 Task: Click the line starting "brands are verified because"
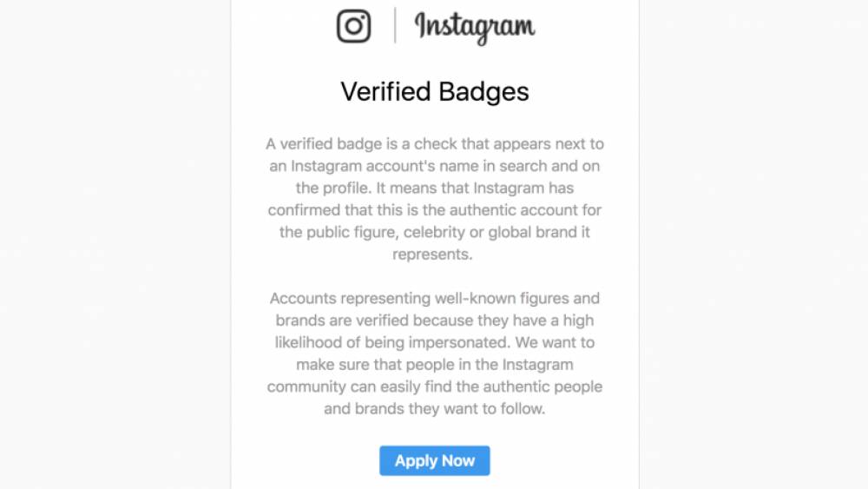(x=435, y=320)
